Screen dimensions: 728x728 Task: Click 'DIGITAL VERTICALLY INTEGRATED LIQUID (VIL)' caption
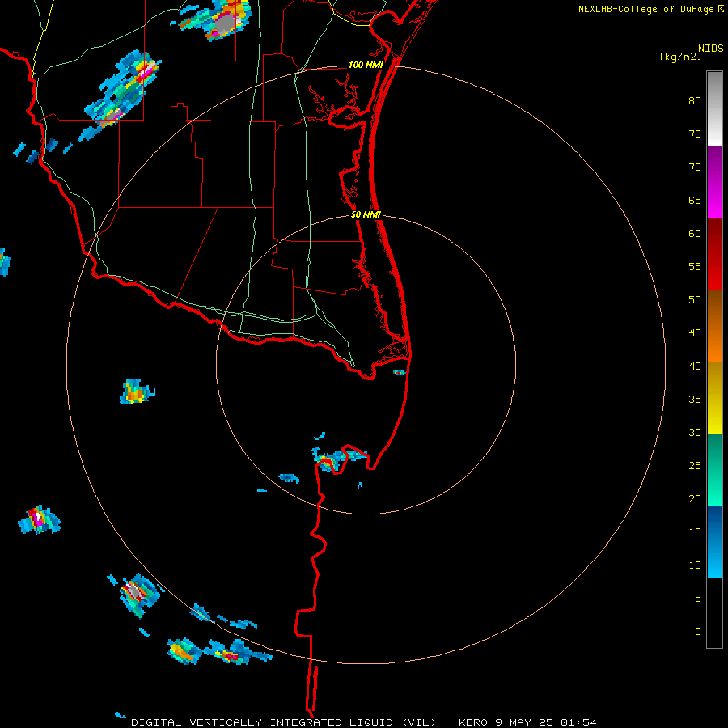pos(283,722)
